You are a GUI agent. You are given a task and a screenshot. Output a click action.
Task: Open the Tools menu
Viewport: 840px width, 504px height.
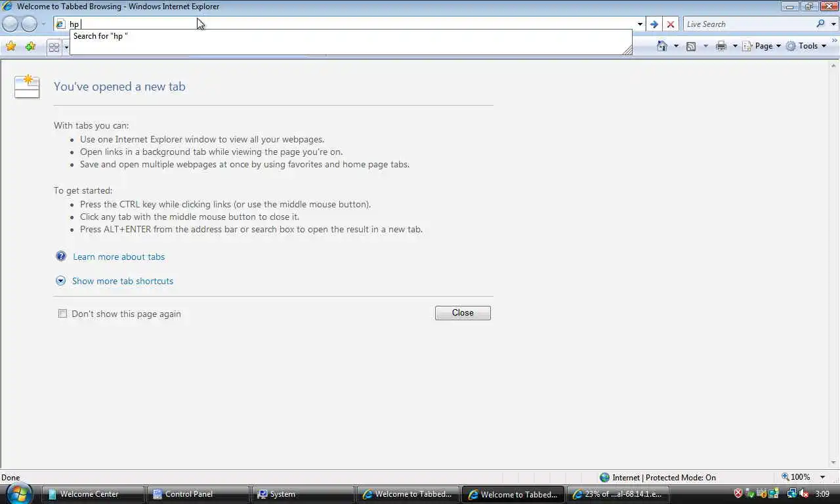click(x=806, y=46)
